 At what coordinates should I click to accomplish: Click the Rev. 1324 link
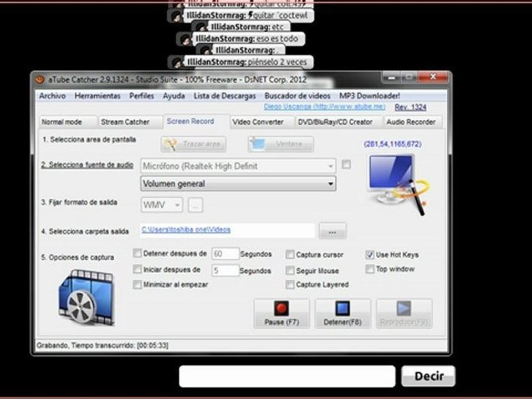(411, 107)
